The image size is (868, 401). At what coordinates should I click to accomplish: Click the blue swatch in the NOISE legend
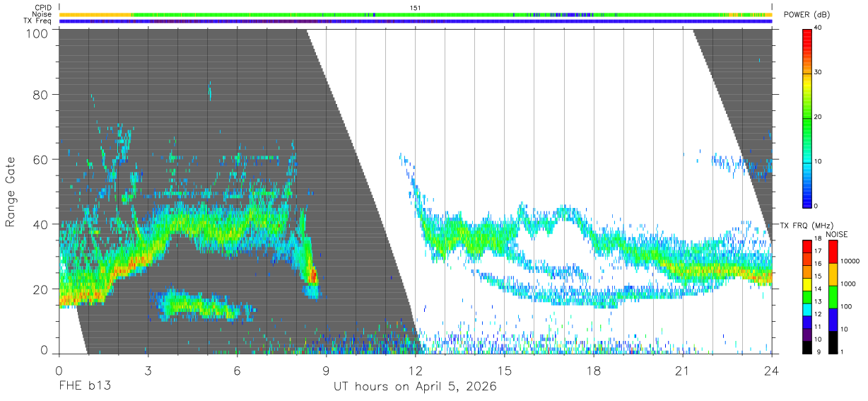point(833,320)
